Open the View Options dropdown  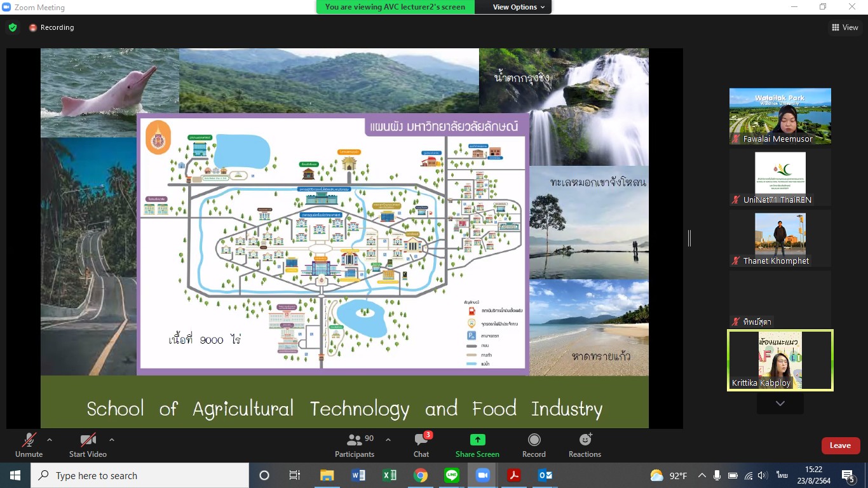coord(519,7)
